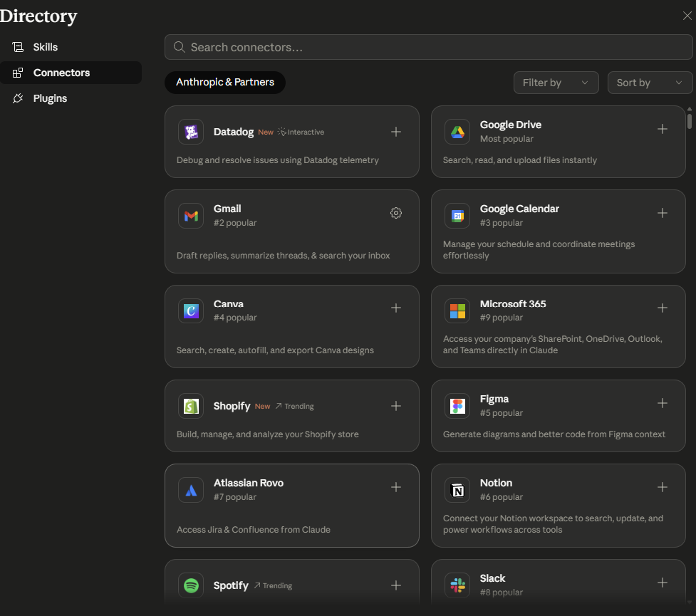Open the Filter by dropdown

(556, 83)
